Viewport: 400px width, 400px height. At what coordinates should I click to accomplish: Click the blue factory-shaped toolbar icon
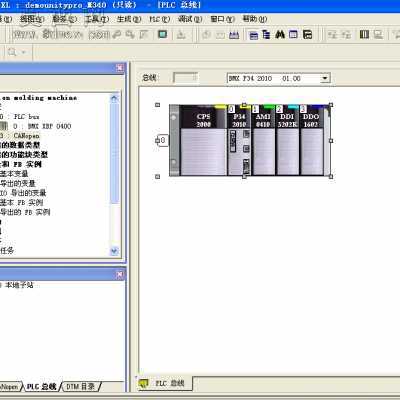pyautogui.click(x=234, y=35)
